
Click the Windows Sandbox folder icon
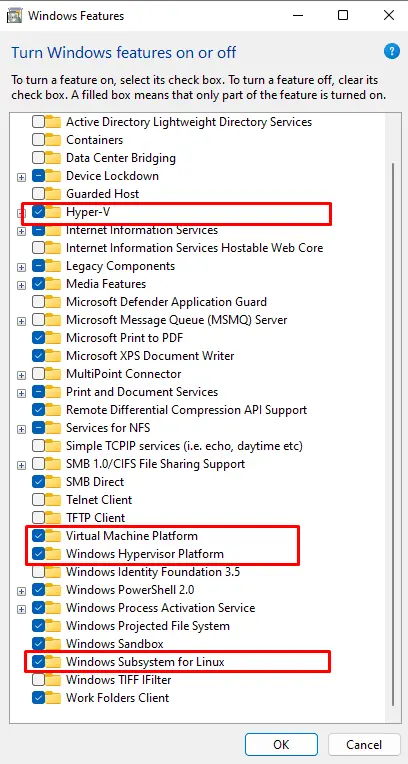coord(53,644)
